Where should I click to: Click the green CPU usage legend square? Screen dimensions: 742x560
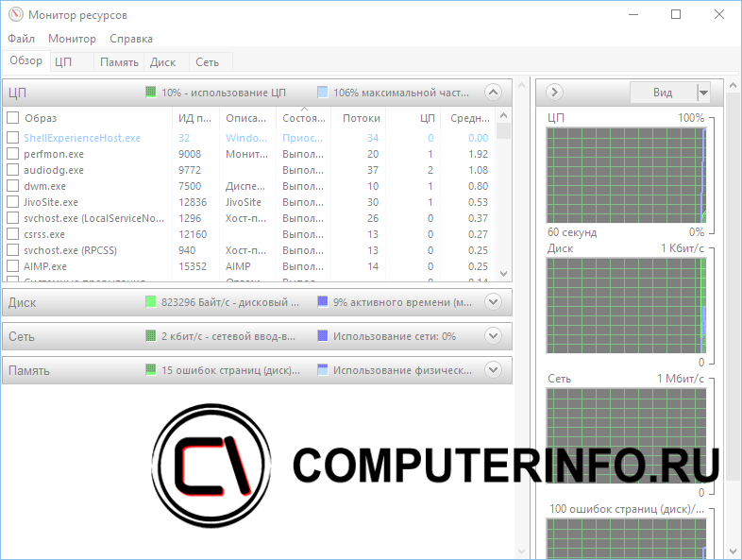click(x=150, y=93)
